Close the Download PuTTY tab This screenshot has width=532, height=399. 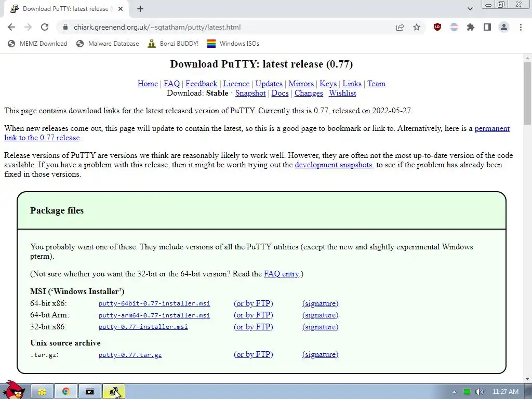tap(121, 9)
